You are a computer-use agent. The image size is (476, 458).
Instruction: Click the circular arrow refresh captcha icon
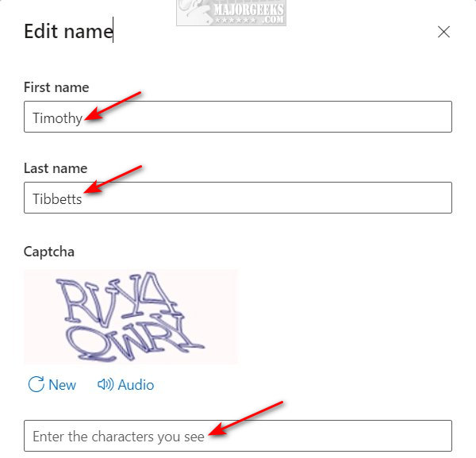[36, 384]
